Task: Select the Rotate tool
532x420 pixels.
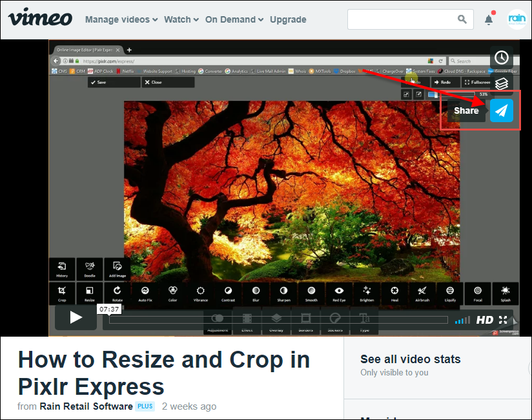Action: point(118,294)
